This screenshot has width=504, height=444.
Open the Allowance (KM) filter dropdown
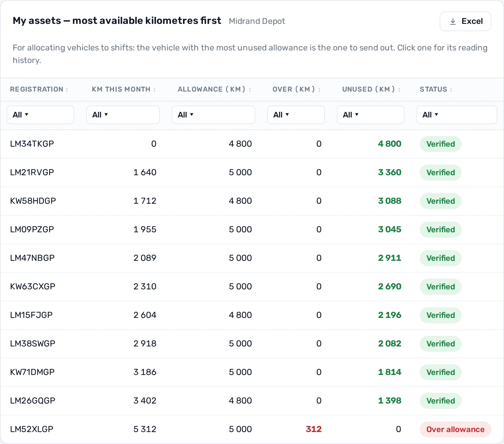[x=214, y=115]
